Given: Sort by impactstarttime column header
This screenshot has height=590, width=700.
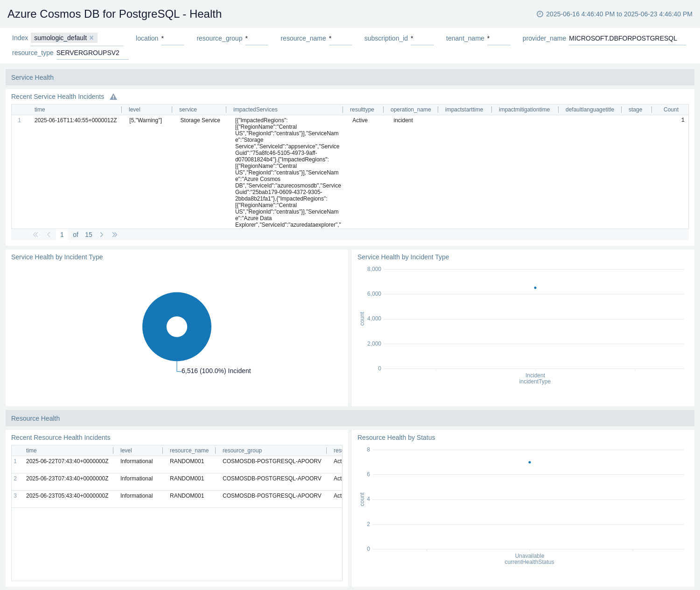Looking at the screenshot, I should (x=464, y=110).
